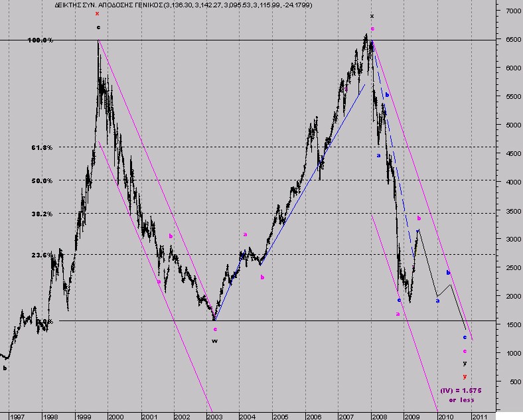Click the black "b" label near 1997
Image resolution: width=523 pixels, height=420 pixels.
pyautogui.click(x=5, y=368)
